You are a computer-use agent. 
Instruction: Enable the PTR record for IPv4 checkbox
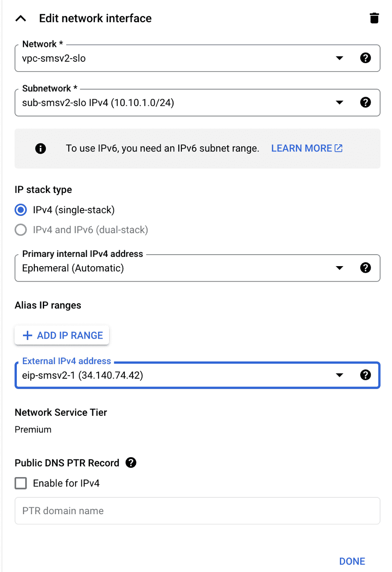[21, 483]
